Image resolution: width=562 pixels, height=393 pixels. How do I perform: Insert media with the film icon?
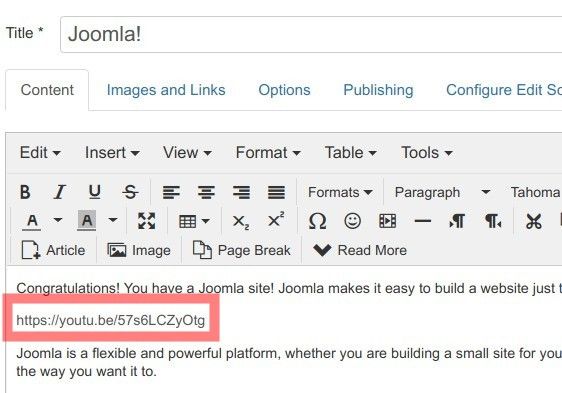pyautogui.click(x=387, y=221)
